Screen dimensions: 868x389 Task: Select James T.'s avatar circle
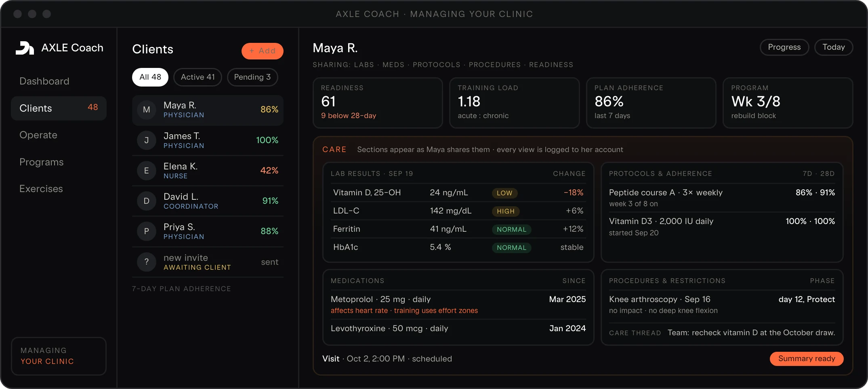click(147, 140)
